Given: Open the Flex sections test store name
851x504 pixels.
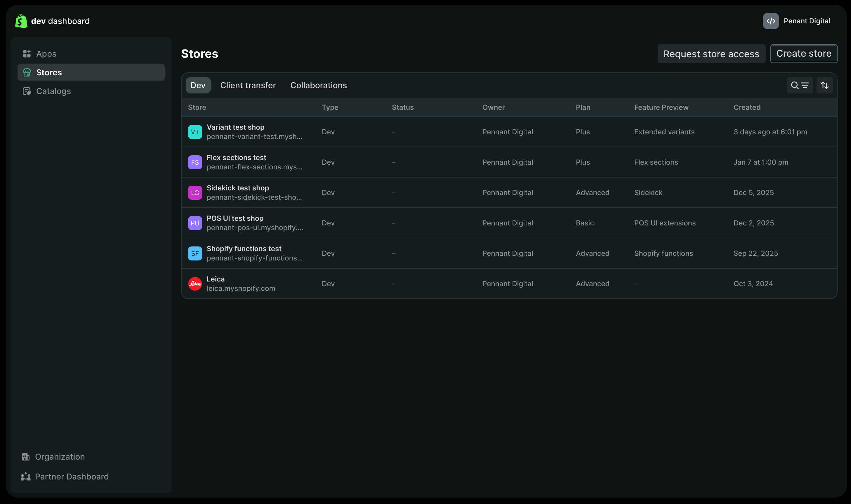Looking at the screenshot, I should (236, 158).
